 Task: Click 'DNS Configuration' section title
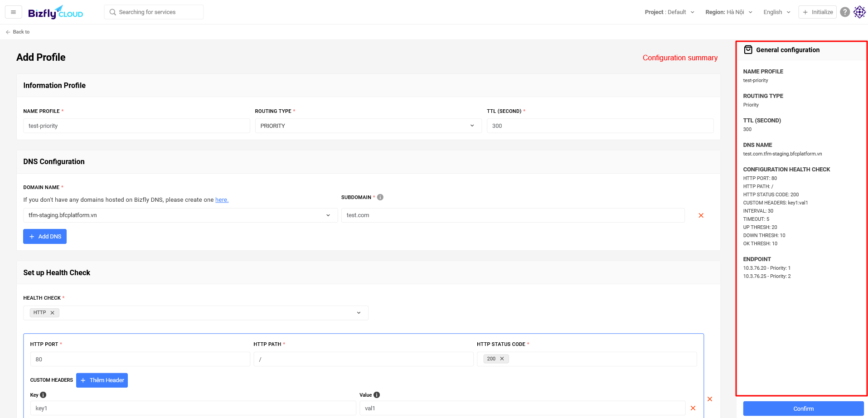(54, 162)
